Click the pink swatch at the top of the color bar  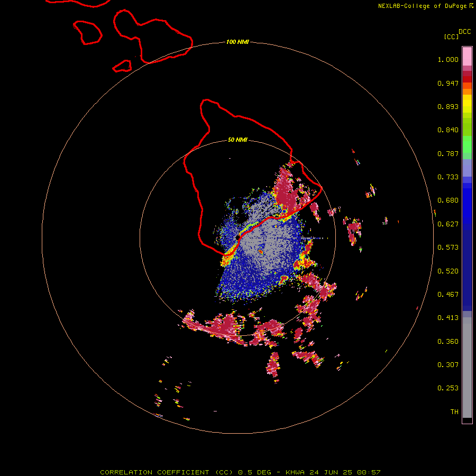[x=467, y=56]
